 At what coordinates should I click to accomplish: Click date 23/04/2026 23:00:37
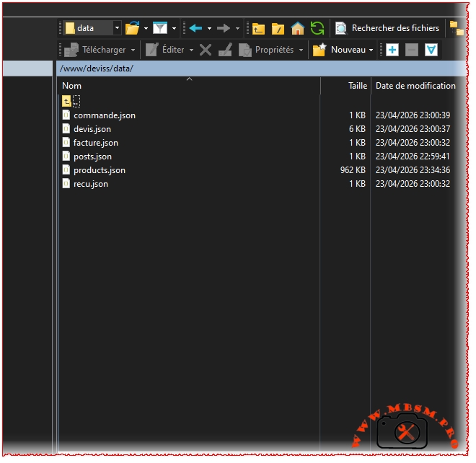pos(413,129)
